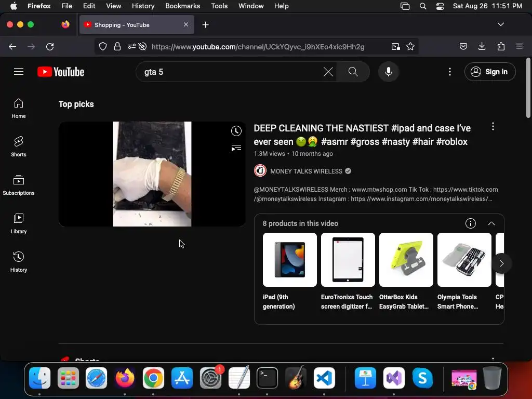The image size is (532, 399).
Task: Add video to Watch later clock icon
Action: point(236,131)
